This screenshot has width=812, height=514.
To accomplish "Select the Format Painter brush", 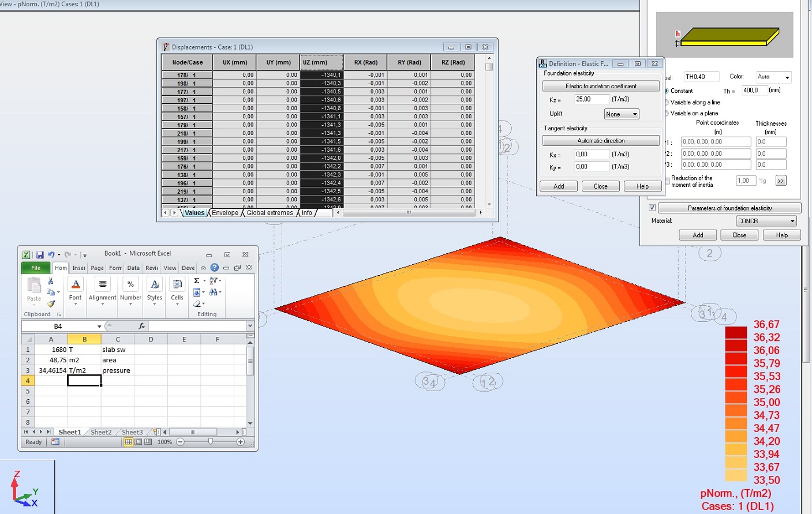I will point(51,303).
